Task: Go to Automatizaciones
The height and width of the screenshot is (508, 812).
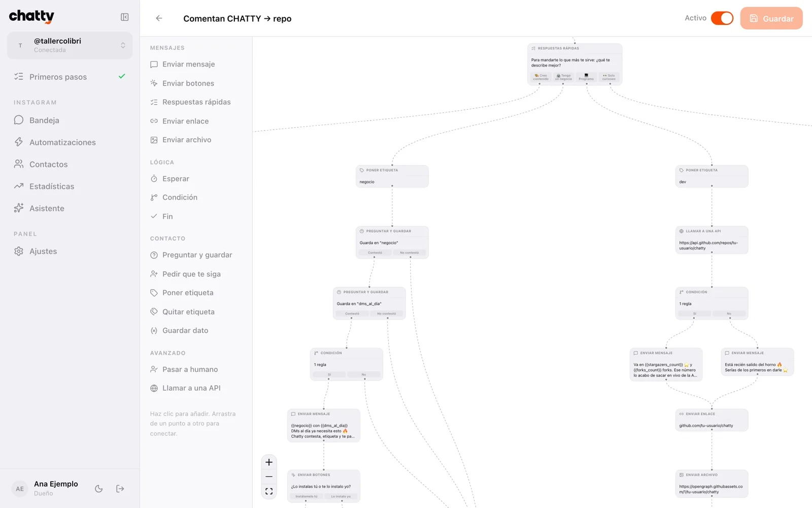Action: coord(70,142)
